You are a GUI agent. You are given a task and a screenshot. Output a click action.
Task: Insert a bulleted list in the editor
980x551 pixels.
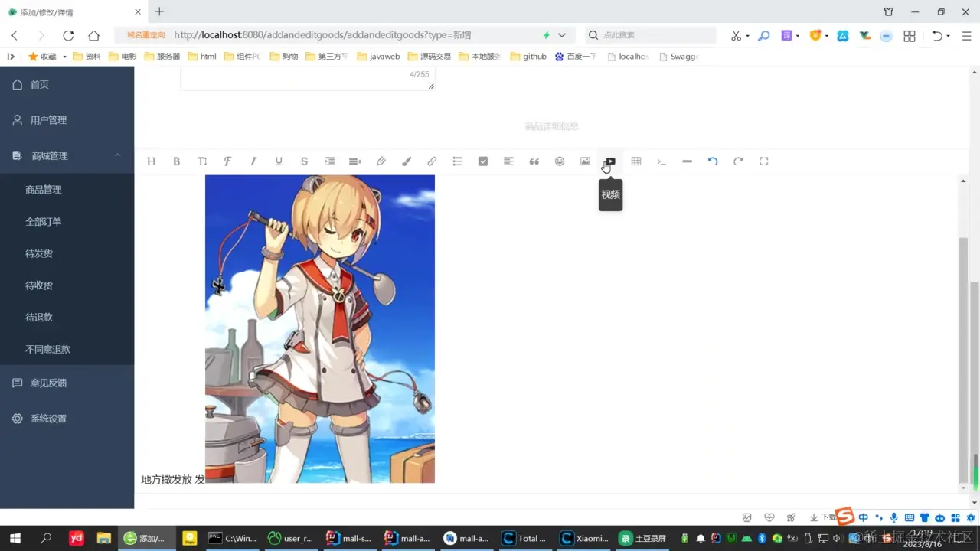point(457,161)
